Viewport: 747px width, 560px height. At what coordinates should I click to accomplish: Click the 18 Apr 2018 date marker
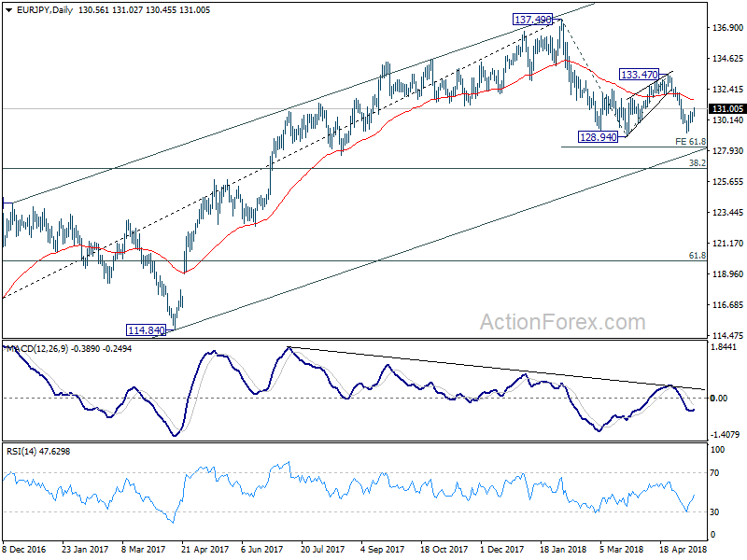(x=684, y=550)
